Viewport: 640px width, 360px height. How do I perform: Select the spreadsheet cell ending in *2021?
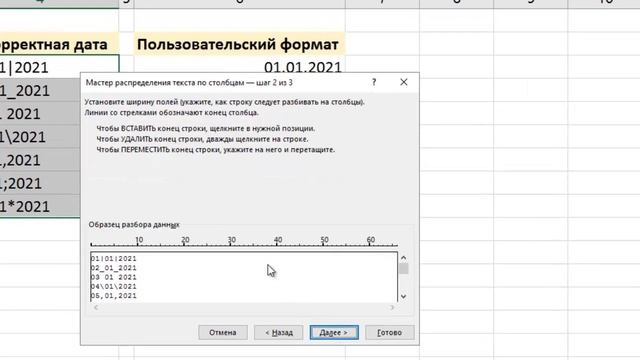tap(40, 206)
